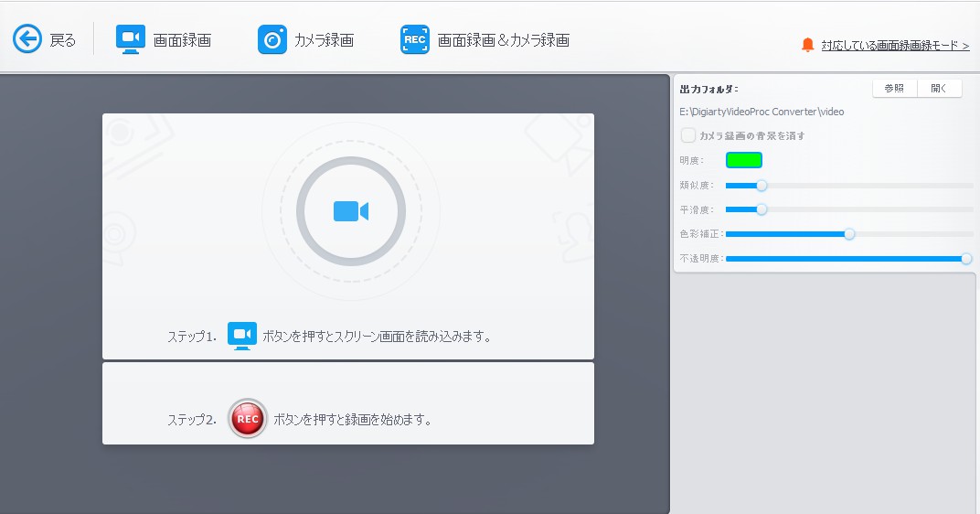Click the large center camcorder circle icon
The image size is (980, 514).
(351, 211)
